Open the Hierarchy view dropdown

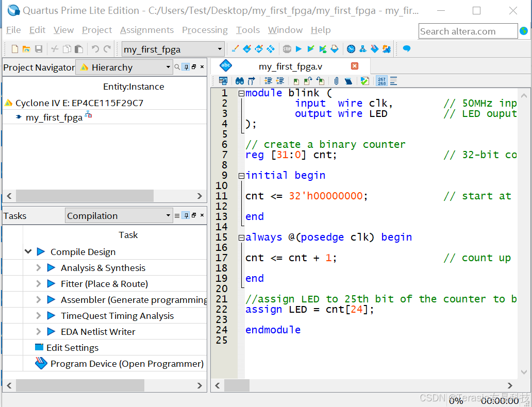(124, 67)
